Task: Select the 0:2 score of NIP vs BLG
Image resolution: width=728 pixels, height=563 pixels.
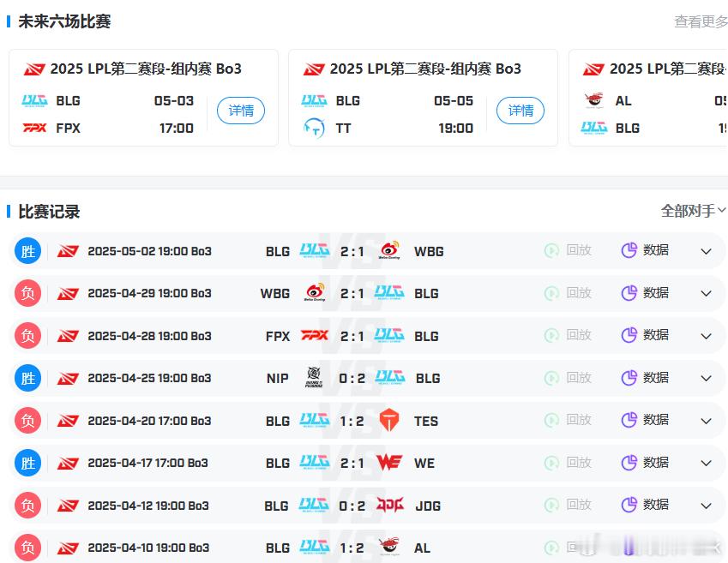Action: (x=352, y=378)
